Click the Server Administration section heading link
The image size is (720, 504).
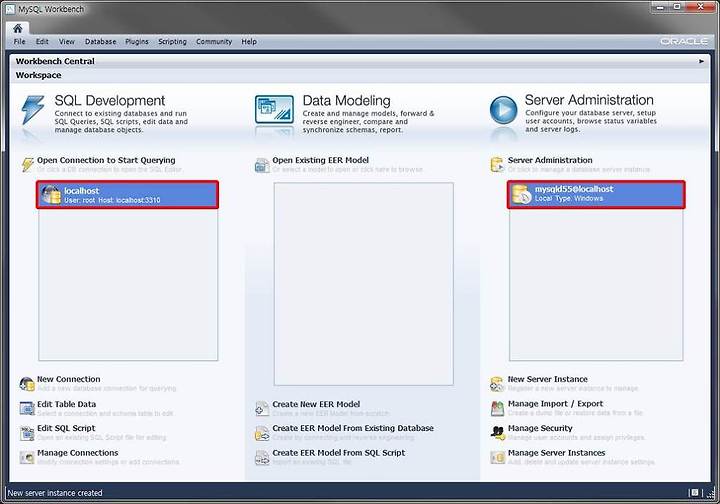(x=550, y=160)
